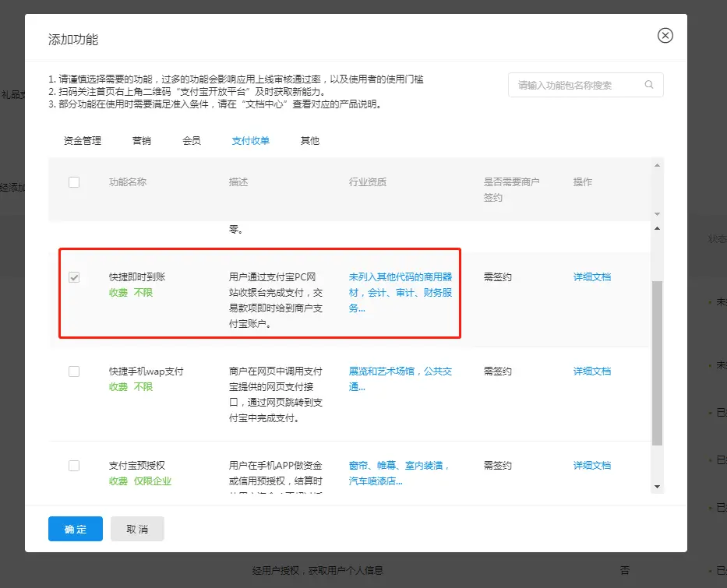Select the 支付收单 tab
The image size is (727, 588).
pyautogui.click(x=251, y=141)
